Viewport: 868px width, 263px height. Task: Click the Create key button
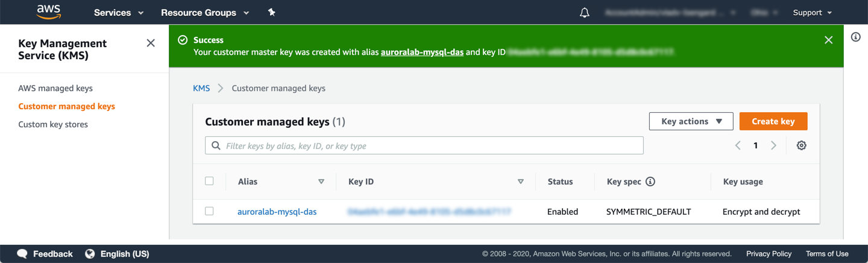click(773, 121)
